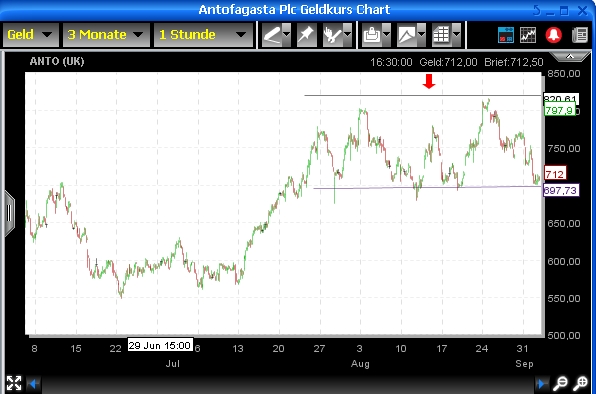This screenshot has width=596, height=394.
Task: Select the 797,9 green price label
Action: [560, 111]
